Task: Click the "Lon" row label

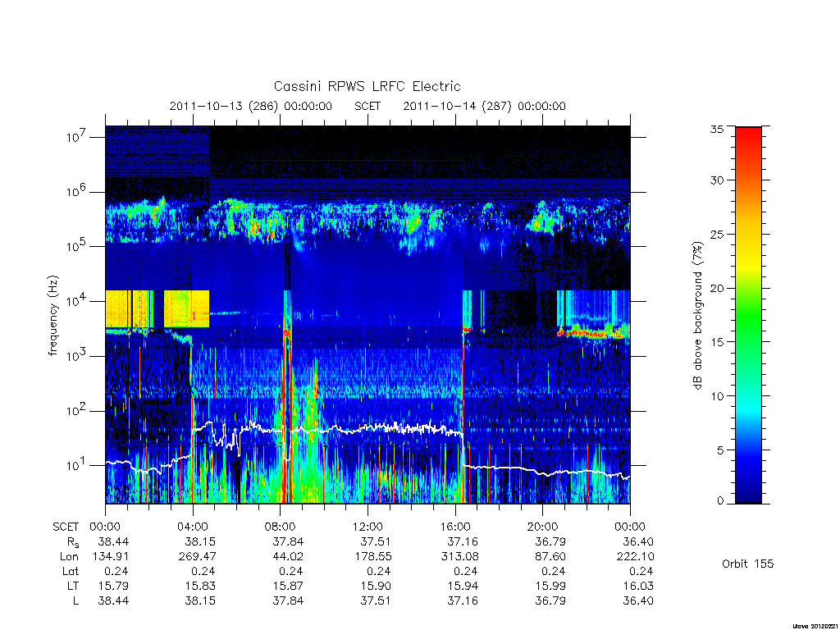Action: (69, 557)
